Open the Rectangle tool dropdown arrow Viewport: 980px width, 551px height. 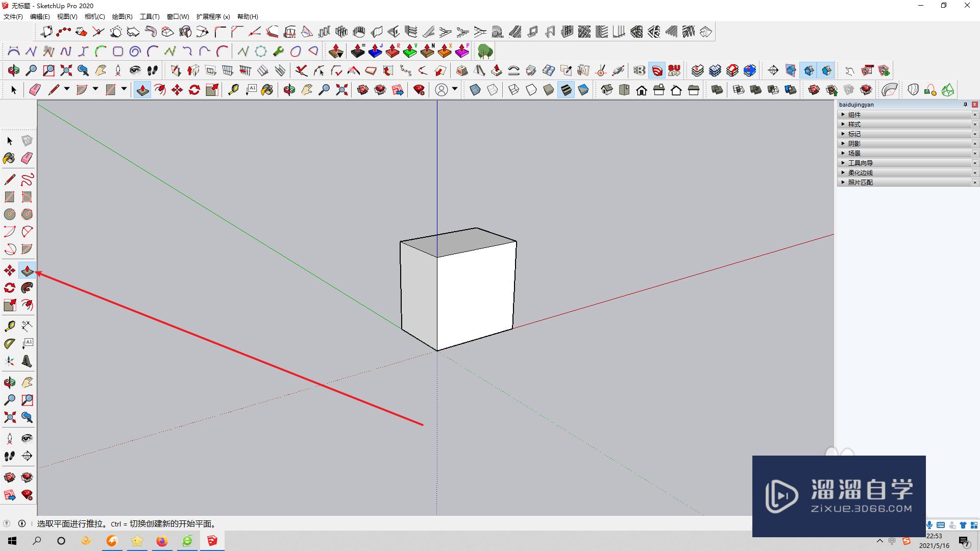(x=124, y=90)
